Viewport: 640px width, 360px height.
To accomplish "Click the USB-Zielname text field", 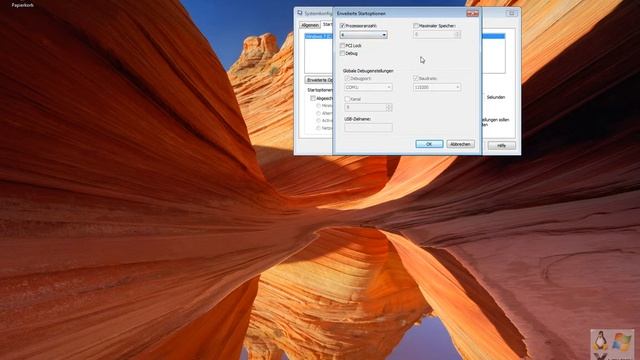I will (368, 128).
